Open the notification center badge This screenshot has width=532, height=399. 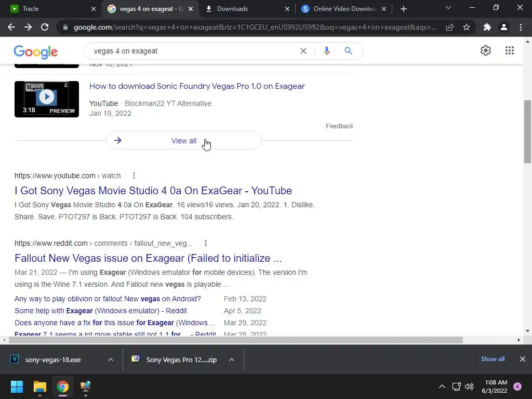517,387
